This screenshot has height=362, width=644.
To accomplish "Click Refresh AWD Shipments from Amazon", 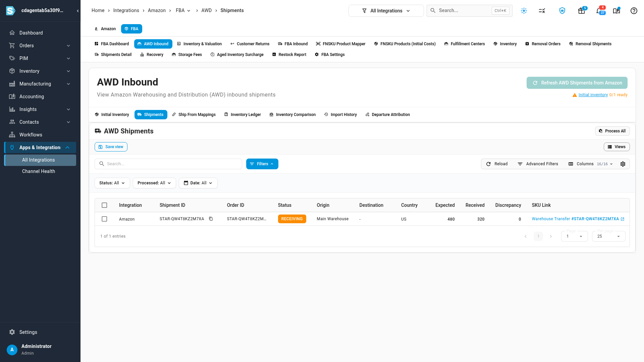I will (577, 83).
